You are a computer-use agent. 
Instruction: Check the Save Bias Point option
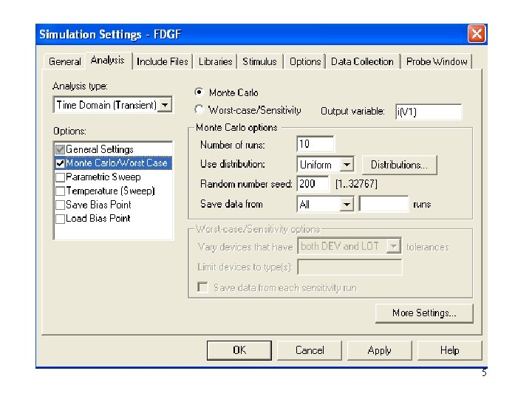[60, 205]
